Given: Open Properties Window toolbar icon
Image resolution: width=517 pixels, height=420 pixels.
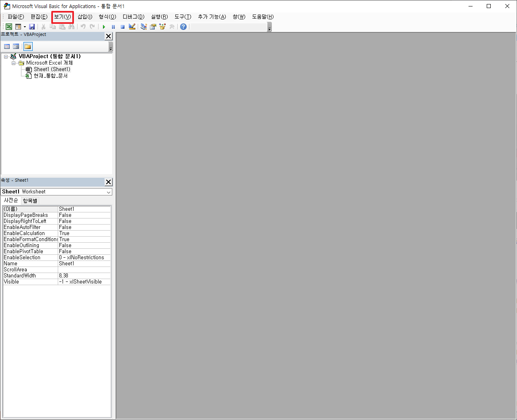Looking at the screenshot, I should point(153,27).
